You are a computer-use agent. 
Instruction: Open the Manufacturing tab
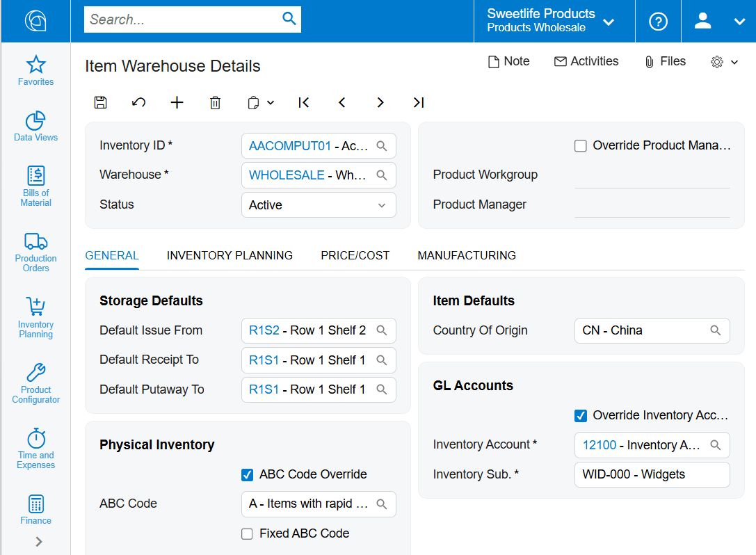pyautogui.click(x=467, y=255)
